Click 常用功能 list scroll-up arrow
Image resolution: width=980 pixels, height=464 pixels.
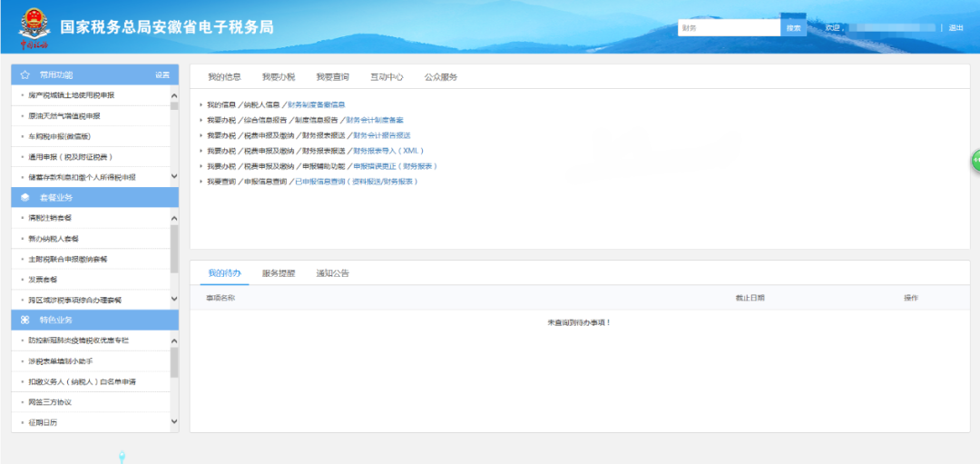(x=173, y=95)
